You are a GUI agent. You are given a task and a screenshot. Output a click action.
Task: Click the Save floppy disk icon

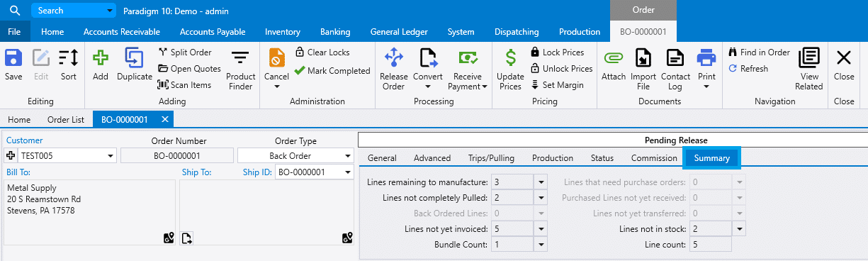point(13,58)
